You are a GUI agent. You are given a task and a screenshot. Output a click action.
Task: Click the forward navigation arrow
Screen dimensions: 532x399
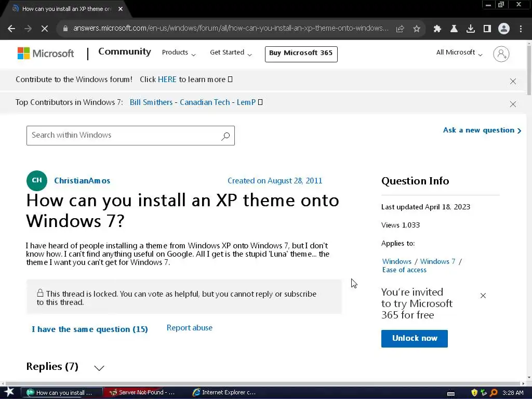click(x=28, y=29)
